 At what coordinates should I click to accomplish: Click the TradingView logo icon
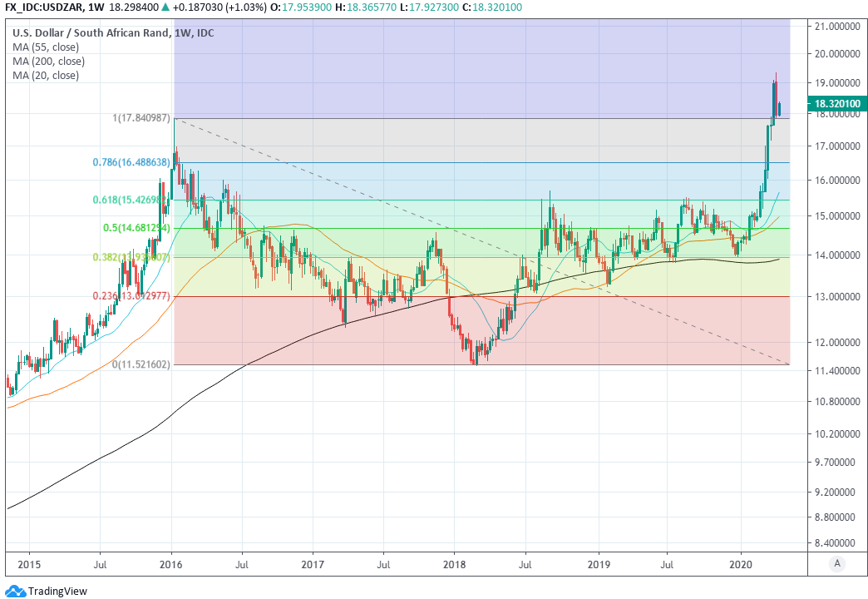pyautogui.click(x=15, y=591)
